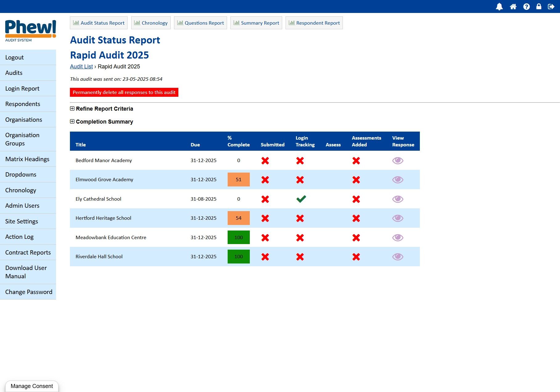Click the Phew! Audit System logo
Viewport: 560px width, 392px height.
pos(30,31)
